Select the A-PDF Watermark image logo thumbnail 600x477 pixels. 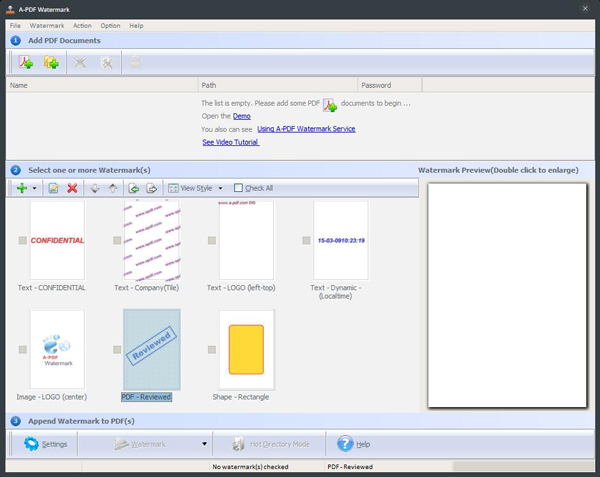click(x=57, y=350)
